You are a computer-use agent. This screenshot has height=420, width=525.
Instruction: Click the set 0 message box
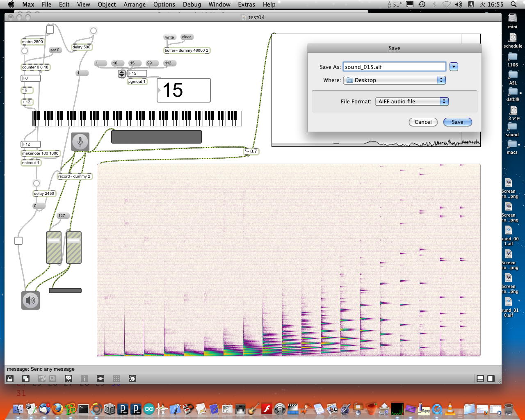[55, 50]
